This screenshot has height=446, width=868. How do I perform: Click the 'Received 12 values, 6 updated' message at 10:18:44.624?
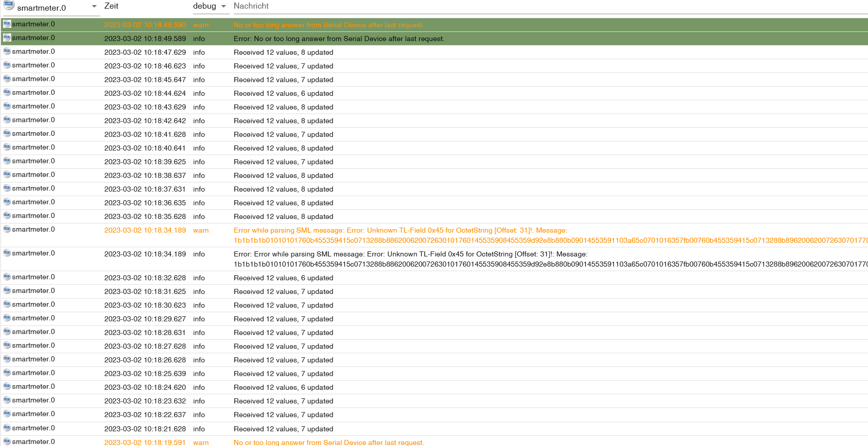point(283,93)
